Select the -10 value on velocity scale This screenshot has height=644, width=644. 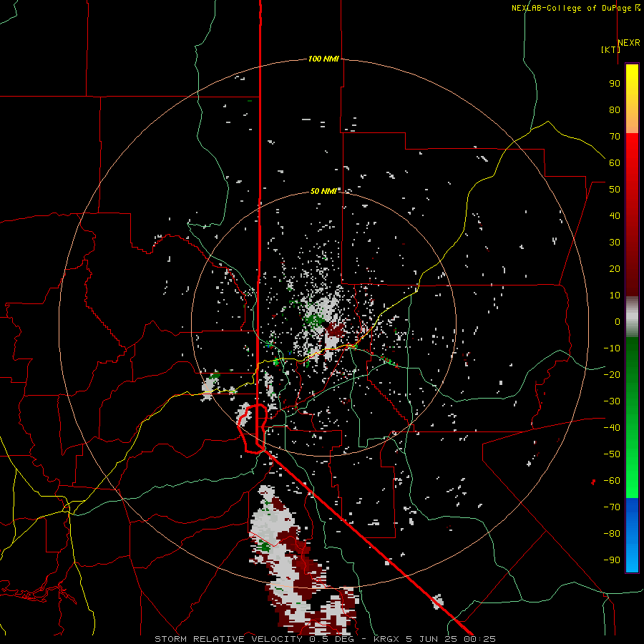point(612,348)
